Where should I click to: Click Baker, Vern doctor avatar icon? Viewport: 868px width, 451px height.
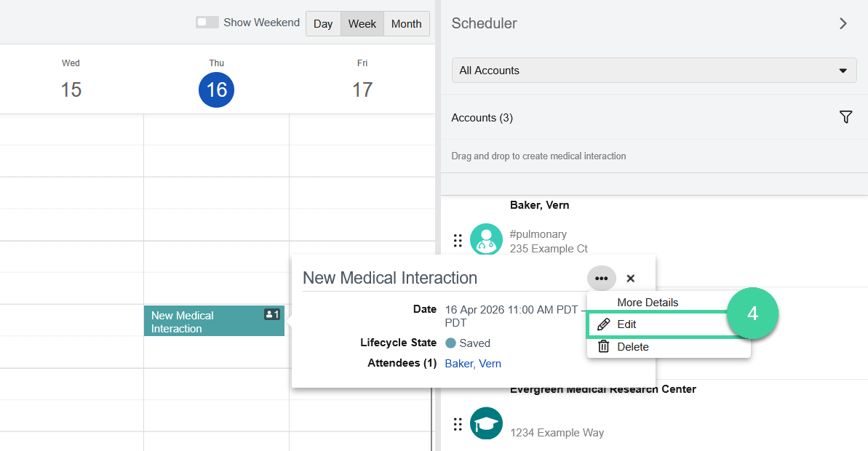pos(486,239)
